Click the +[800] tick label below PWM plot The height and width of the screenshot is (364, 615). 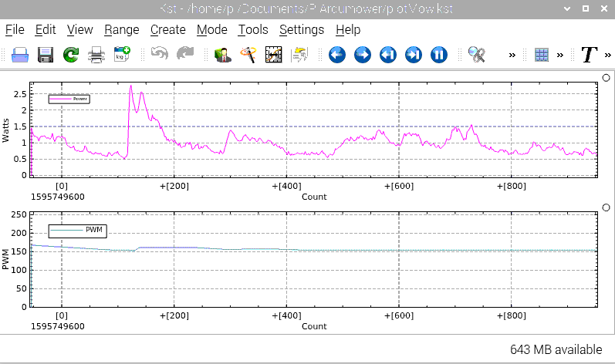pyautogui.click(x=512, y=315)
